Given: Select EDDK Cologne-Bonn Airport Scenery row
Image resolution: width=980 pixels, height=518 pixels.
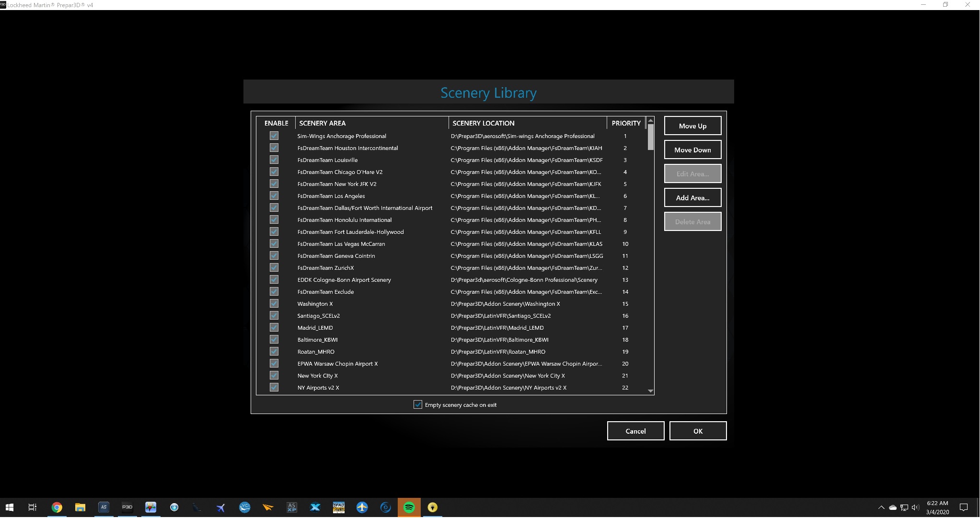Looking at the screenshot, I should (x=451, y=280).
